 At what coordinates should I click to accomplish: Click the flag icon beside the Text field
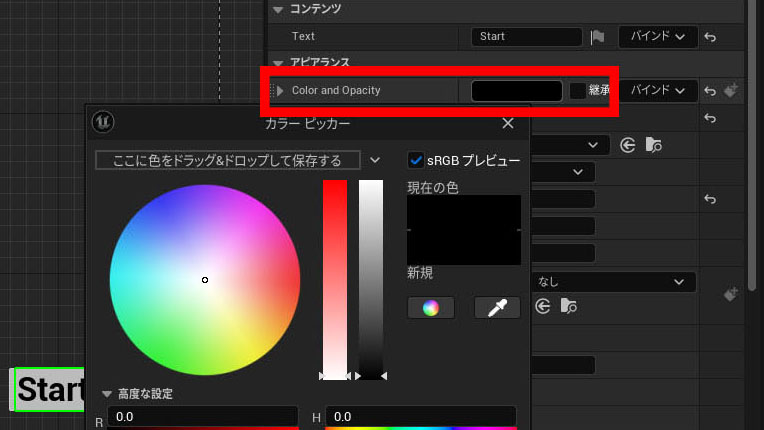(597, 37)
